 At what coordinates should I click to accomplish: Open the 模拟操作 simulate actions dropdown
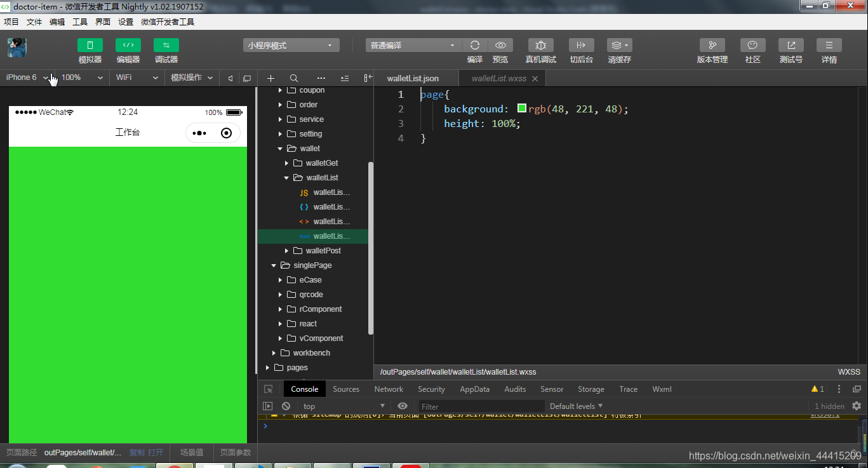click(x=191, y=77)
